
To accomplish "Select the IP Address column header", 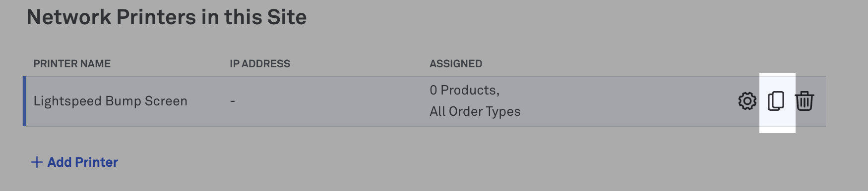I will (x=260, y=64).
